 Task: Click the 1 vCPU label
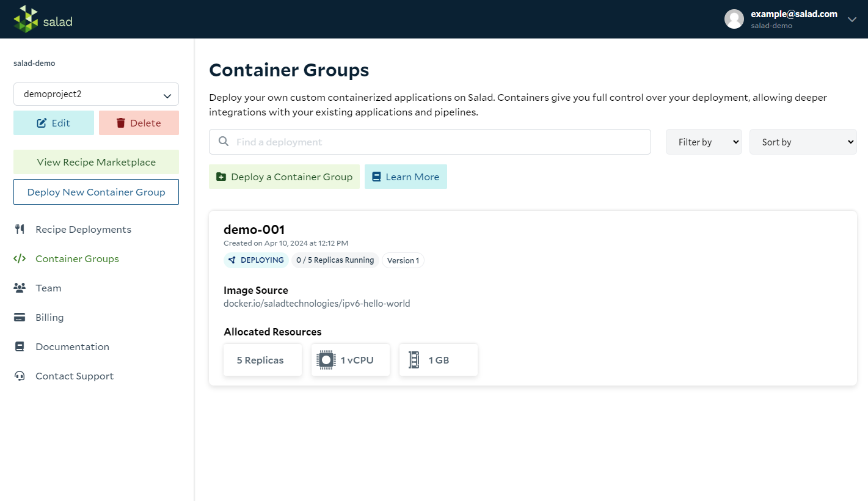(357, 360)
